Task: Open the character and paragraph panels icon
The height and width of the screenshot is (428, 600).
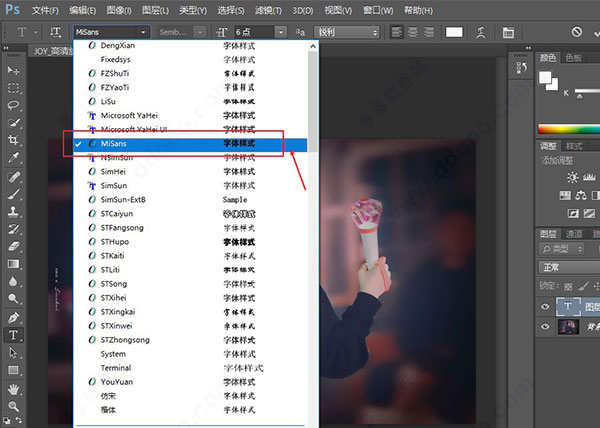Action: pos(508,32)
